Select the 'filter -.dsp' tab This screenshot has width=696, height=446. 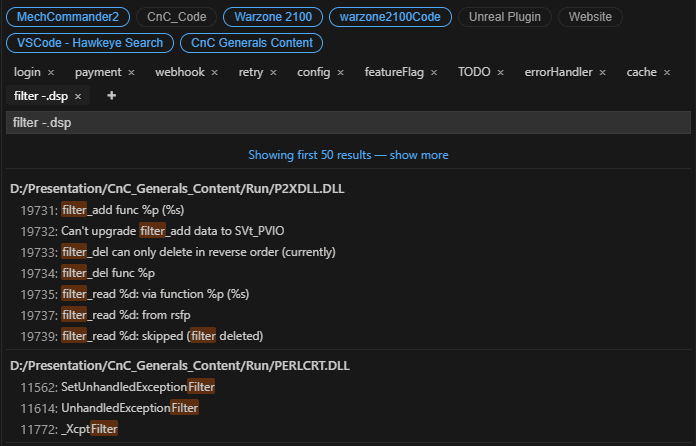(41, 96)
